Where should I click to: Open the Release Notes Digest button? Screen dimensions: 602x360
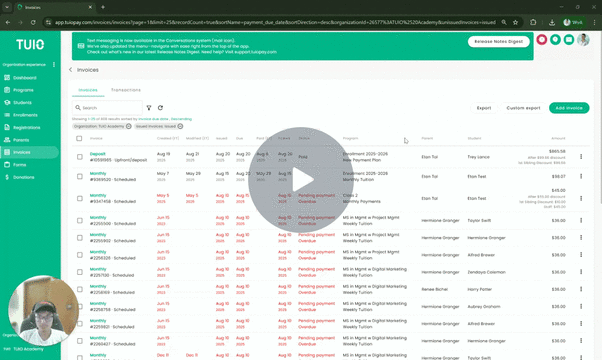click(x=498, y=41)
